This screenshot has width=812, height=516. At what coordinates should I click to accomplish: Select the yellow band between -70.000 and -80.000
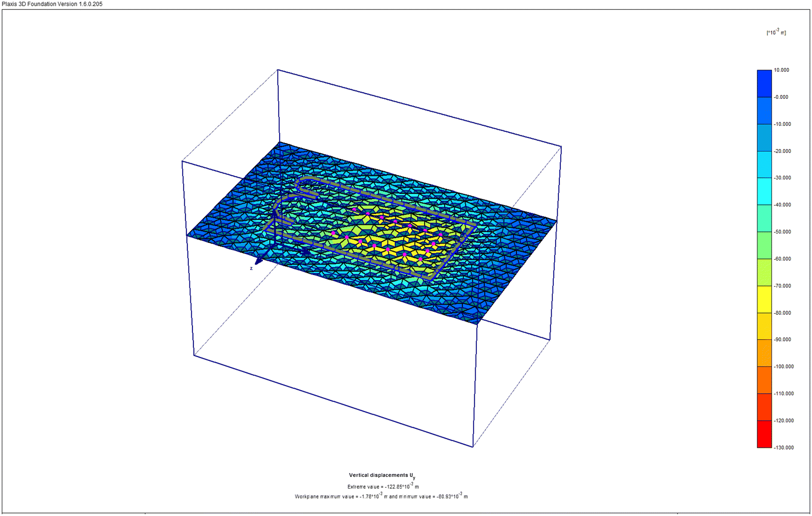point(764,299)
